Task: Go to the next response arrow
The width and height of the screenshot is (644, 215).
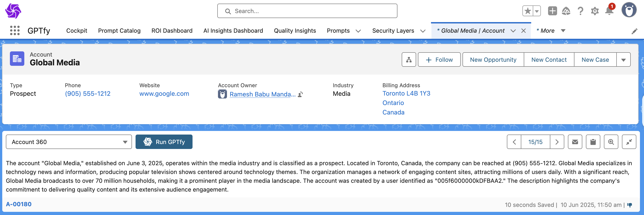Action: pyautogui.click(x=557, y=142)
